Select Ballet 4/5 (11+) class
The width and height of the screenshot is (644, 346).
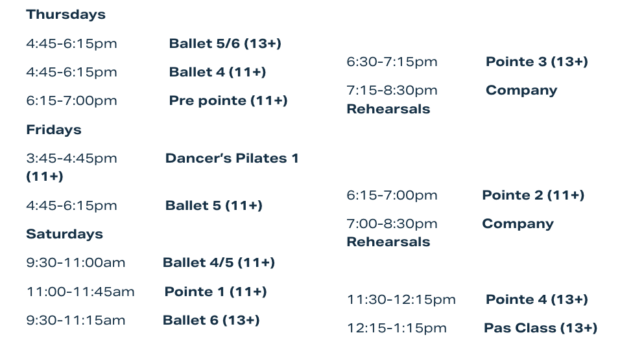(219, 262)
